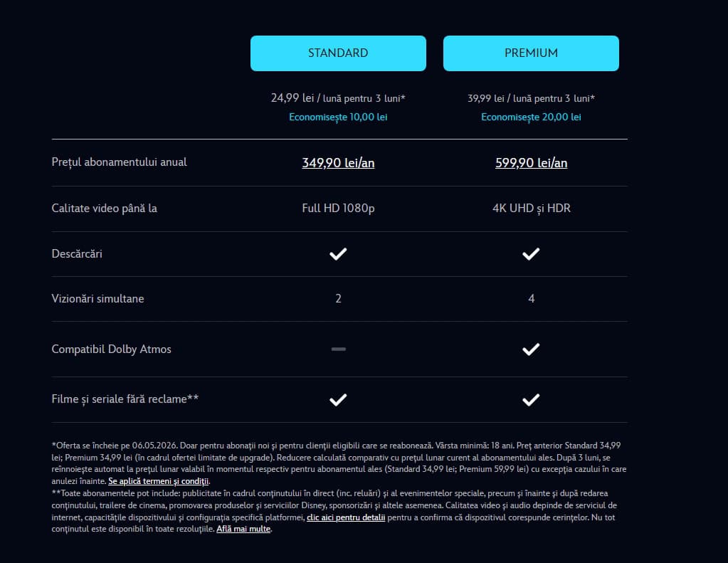This screenshot has width=728, height=563.
Task: Click the 'Vizionări simultane' row label
Action: point(97,298)
